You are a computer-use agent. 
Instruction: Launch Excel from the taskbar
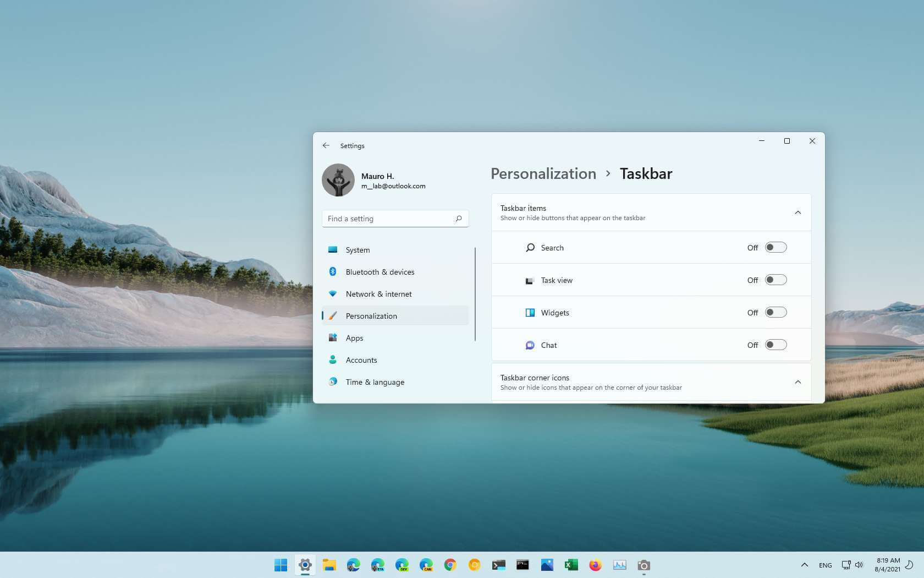tap(571, 565)
